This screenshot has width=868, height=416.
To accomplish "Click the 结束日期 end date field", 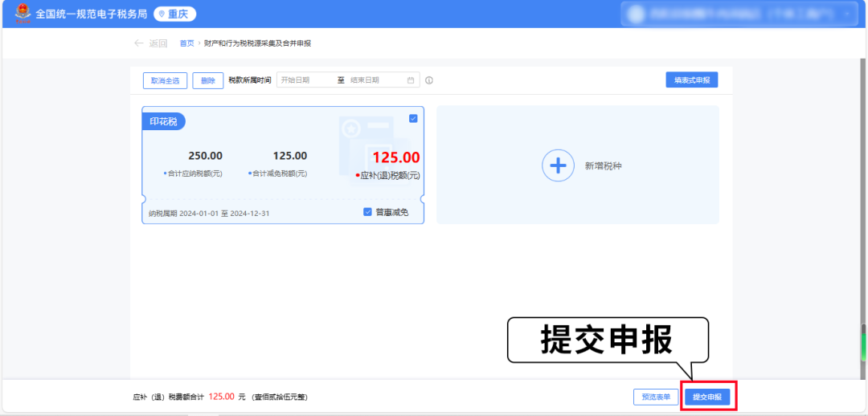I will pyautogui.click(x=375, y=80).
